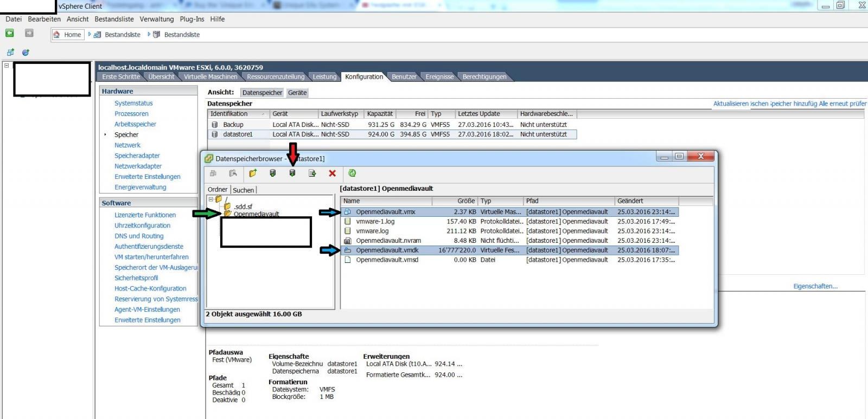
Task: Open the Bestandsliste menu
Action: click(114, 19)
